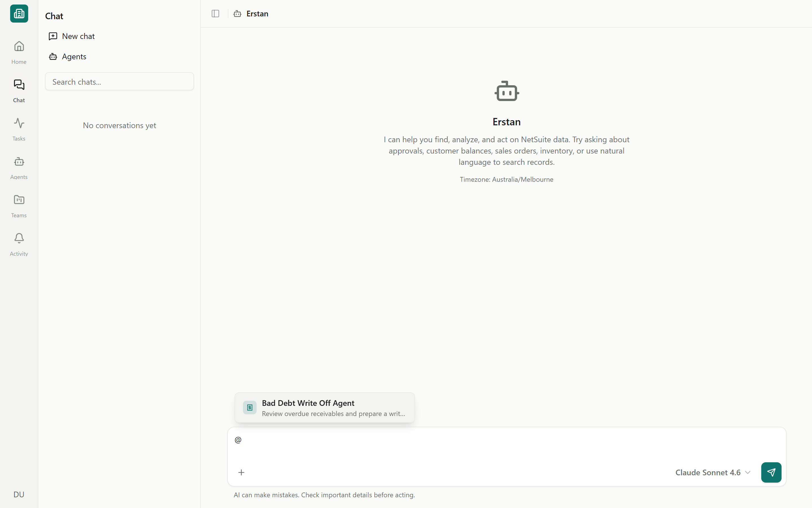The width and height of the screenshot is (812, 508).
Task: Click the Search chats field
Action: coord(120,82)
